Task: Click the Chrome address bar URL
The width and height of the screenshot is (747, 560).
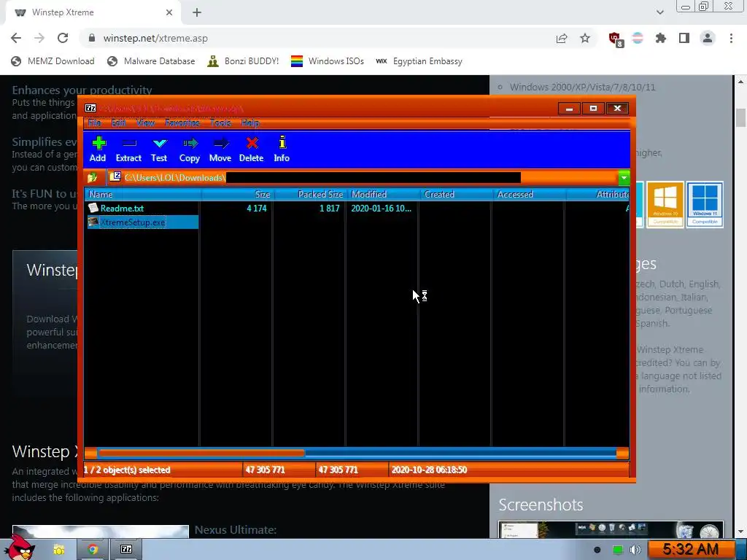Action: 155,38
